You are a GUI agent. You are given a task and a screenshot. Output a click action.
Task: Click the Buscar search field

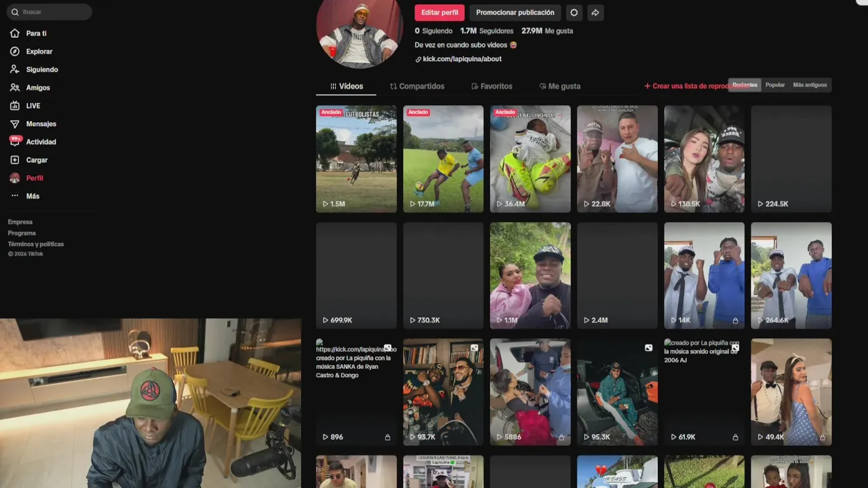[x=50, y=12]
